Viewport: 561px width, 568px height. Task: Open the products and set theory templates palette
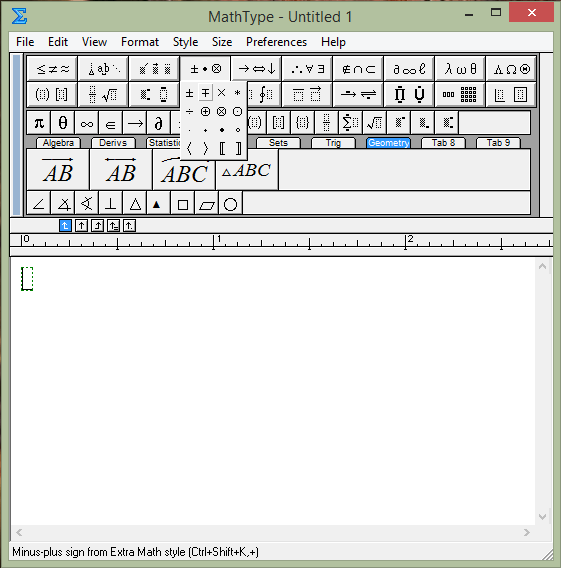[x=409, y=95]
